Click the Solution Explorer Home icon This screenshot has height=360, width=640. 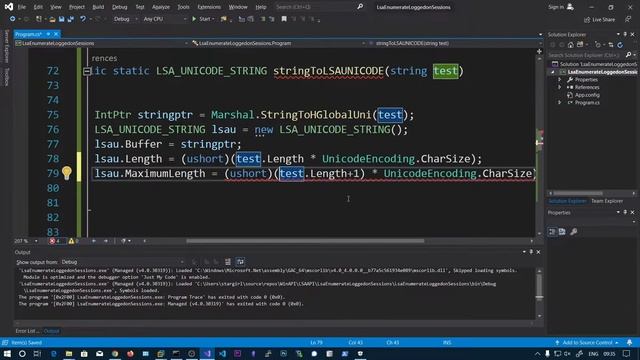(571, 45)
